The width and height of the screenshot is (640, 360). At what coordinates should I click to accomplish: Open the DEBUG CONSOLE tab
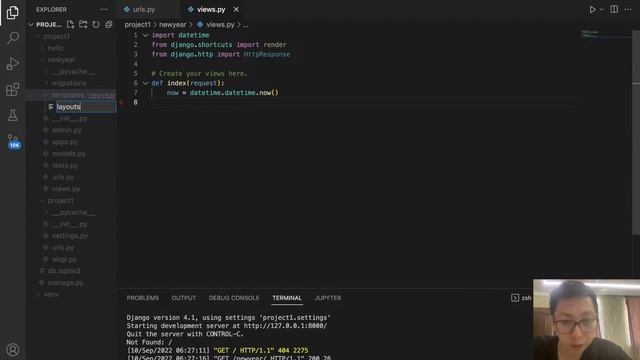[x=234, y=298]
